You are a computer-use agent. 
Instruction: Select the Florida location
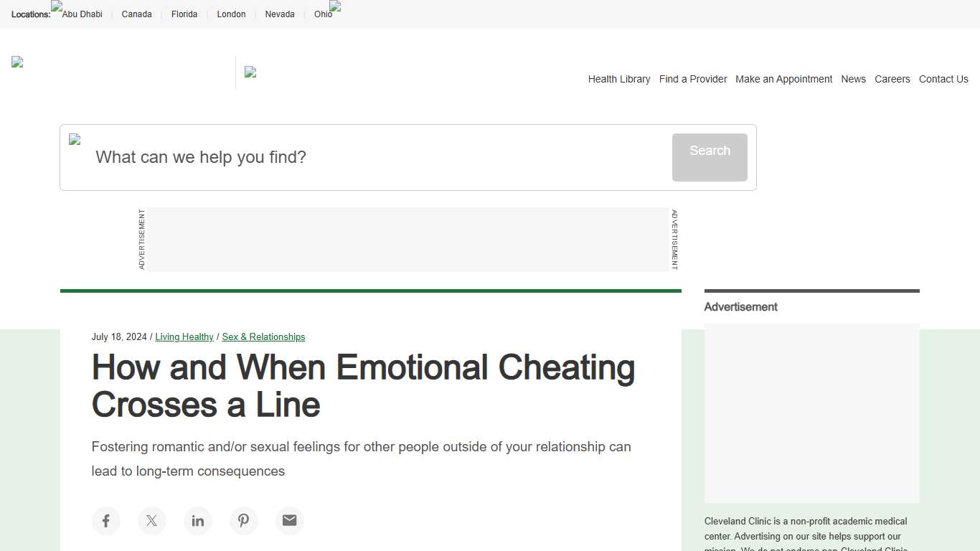[184, 14]
